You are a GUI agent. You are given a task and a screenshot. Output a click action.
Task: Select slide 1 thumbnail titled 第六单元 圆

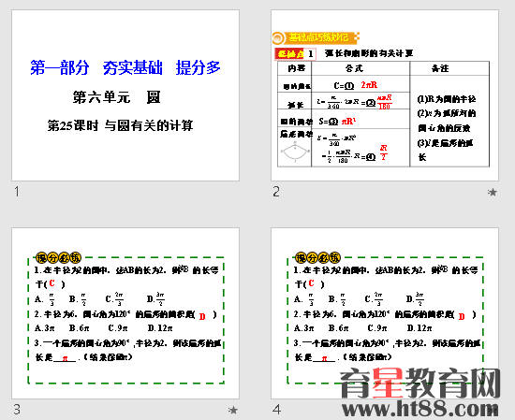point(125,95)
